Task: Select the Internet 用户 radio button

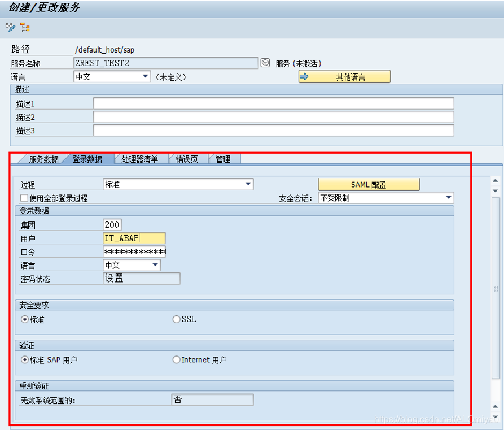Action: pyautogui.click(x=176, y=359)
